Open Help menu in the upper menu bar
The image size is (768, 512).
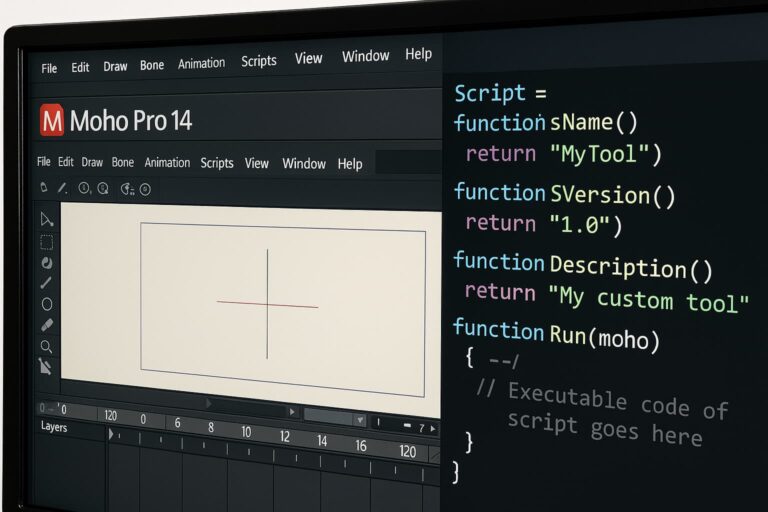(418, 55)
